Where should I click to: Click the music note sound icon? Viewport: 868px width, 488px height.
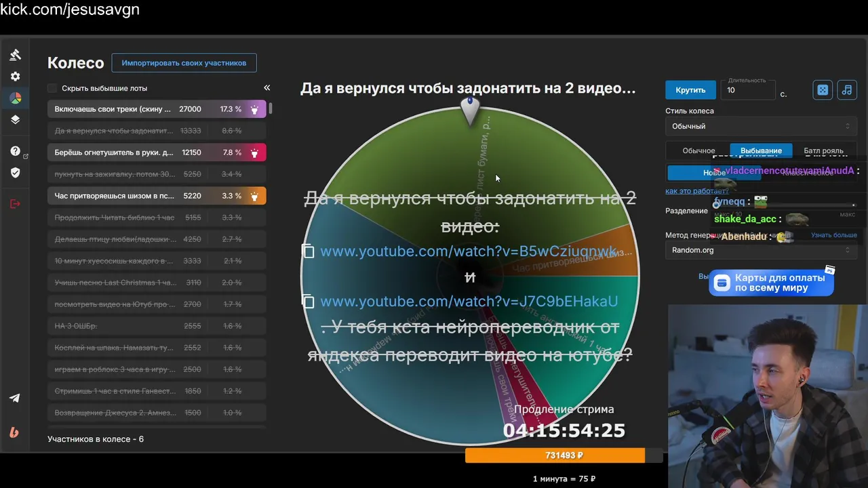click(847, 90)
